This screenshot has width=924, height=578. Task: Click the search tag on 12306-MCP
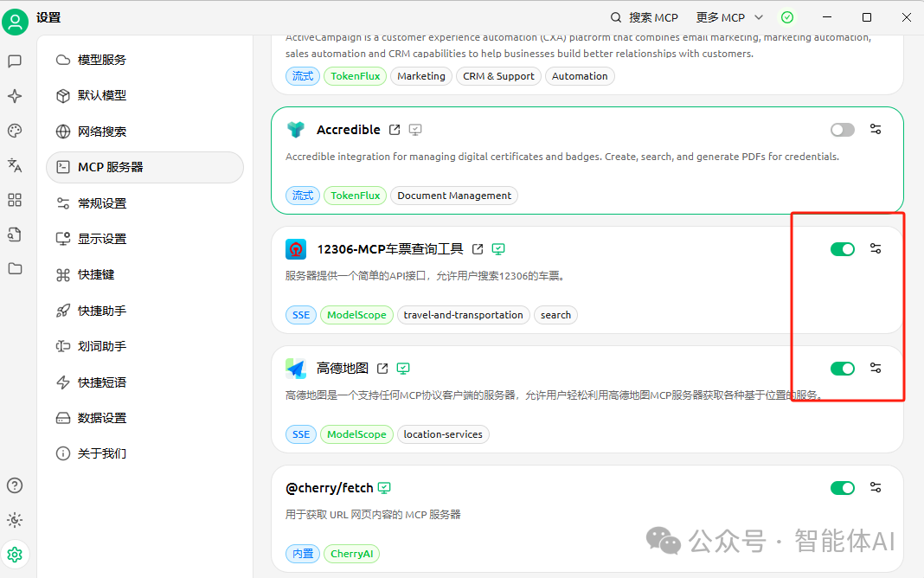[555, 315]
